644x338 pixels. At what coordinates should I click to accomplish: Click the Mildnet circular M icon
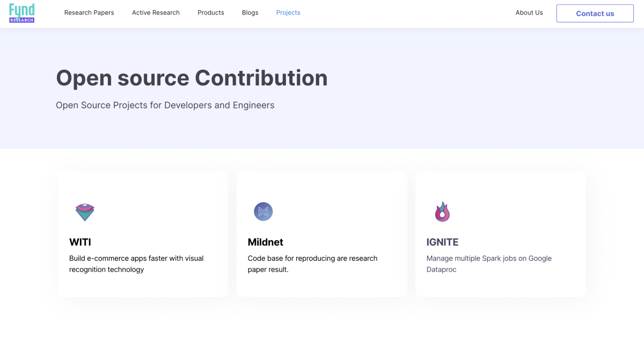click(x=264, y=211)
